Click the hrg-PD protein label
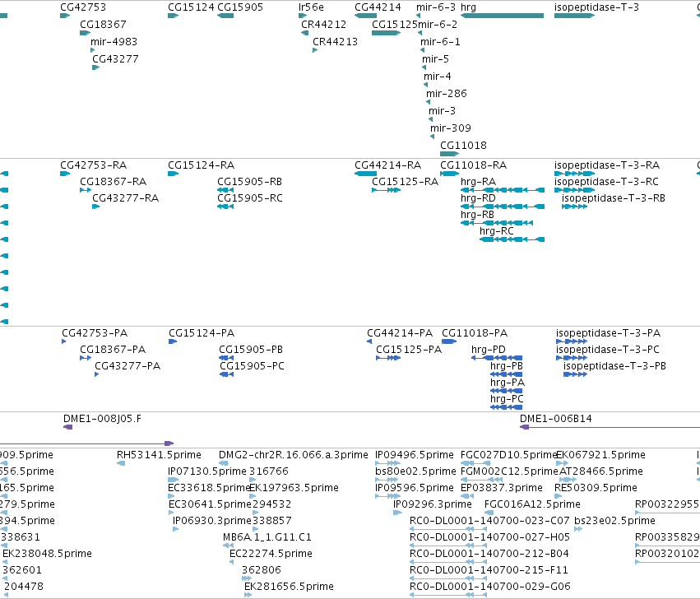 489,350
